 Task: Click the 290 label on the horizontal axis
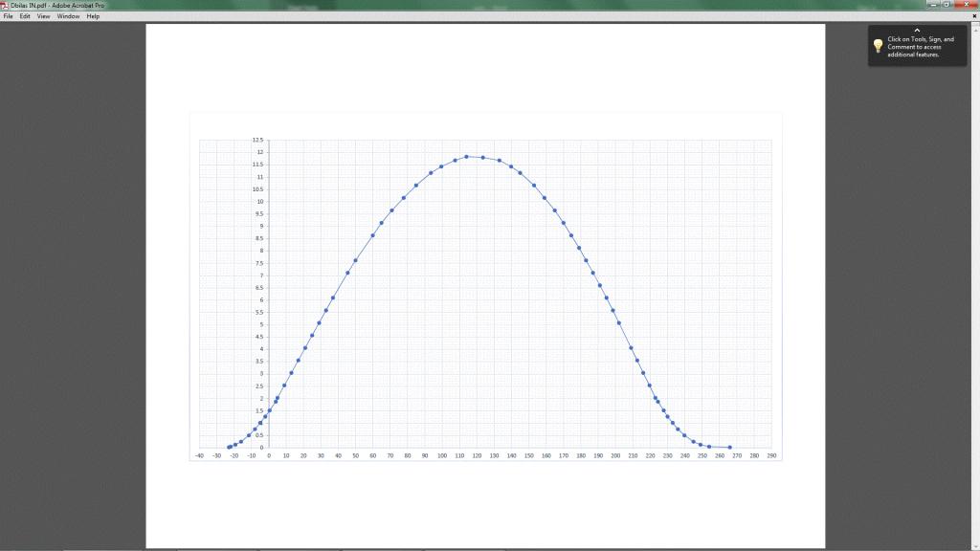click(x=771, y=456)
